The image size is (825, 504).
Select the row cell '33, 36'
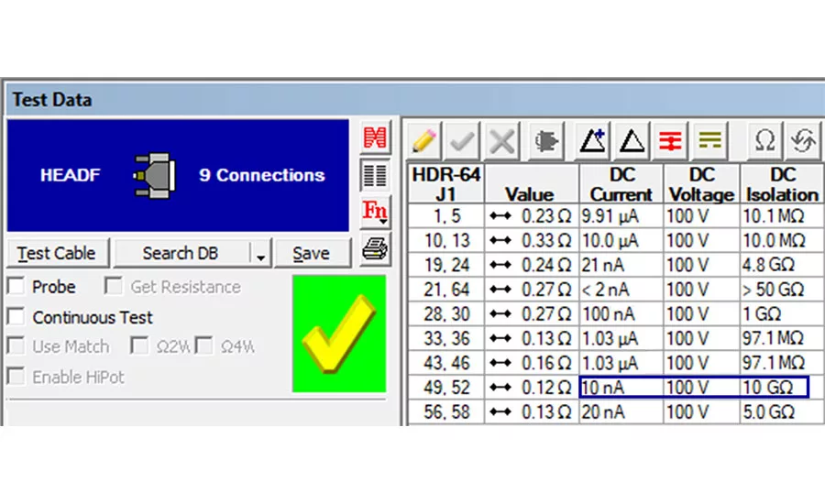446,339
